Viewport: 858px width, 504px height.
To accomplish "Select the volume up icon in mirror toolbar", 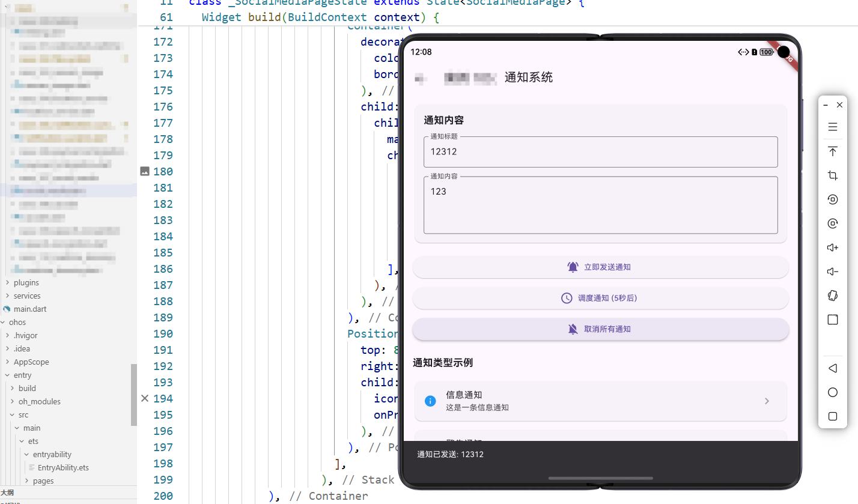I will pyautogui.click(x=832, y=247).
